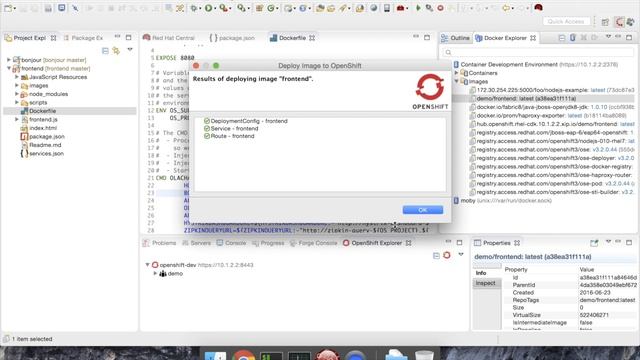640x360 pixels.
Task: Collapse the frontend project
Action: (x=9, y=68)
